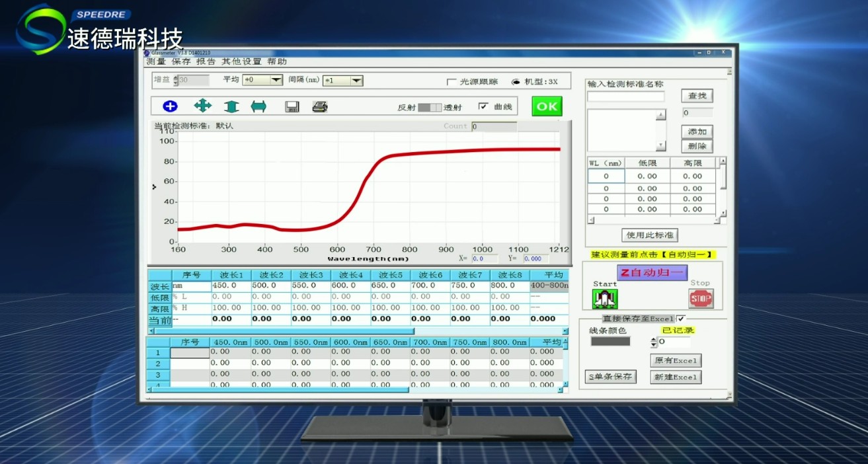
Task: Click the horizontal stretch arrows icon
Action: tap(258, 106)
